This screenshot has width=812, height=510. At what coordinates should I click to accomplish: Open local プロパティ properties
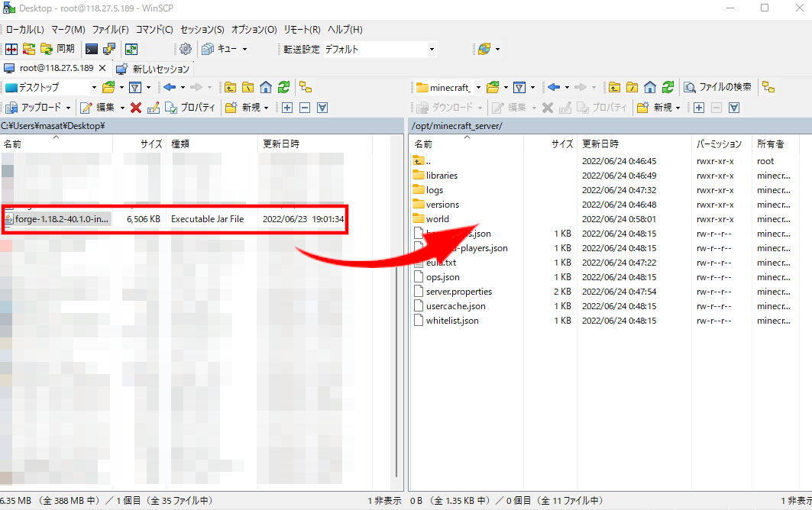click(x=189, y=107)
